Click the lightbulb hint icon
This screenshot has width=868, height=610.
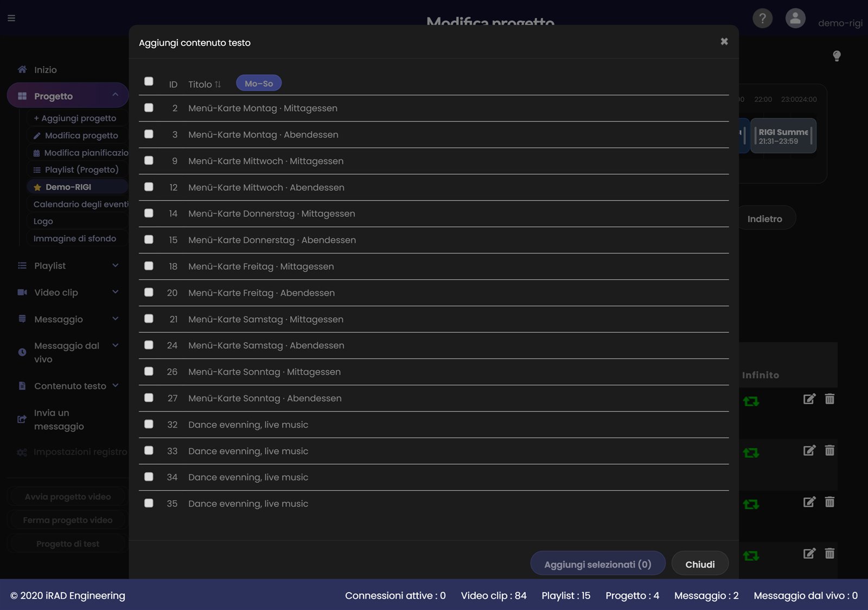coord(837,56)
